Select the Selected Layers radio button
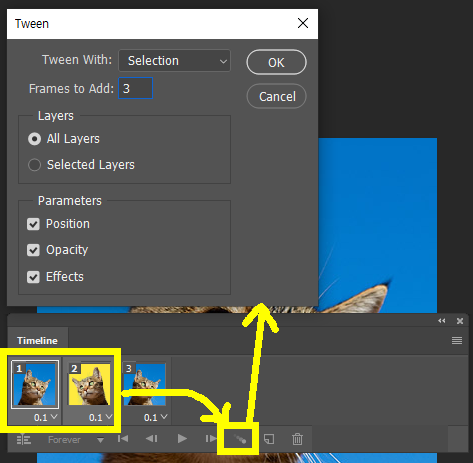473x463 pixels. 34,165
